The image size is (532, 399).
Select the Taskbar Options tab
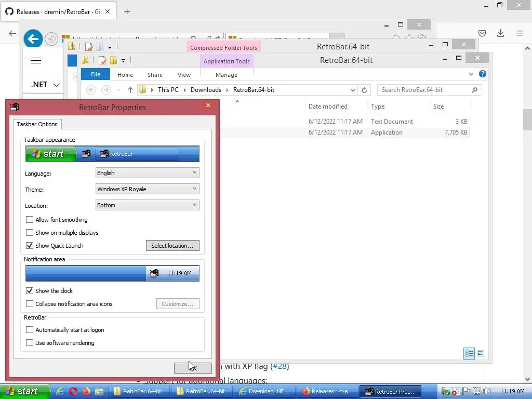click(x=37, y=124)
